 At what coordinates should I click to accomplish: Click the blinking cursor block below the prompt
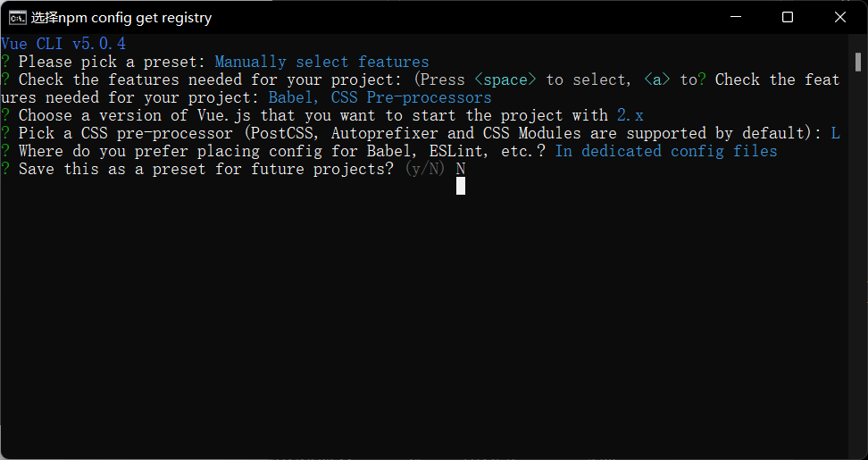point(461,186)
